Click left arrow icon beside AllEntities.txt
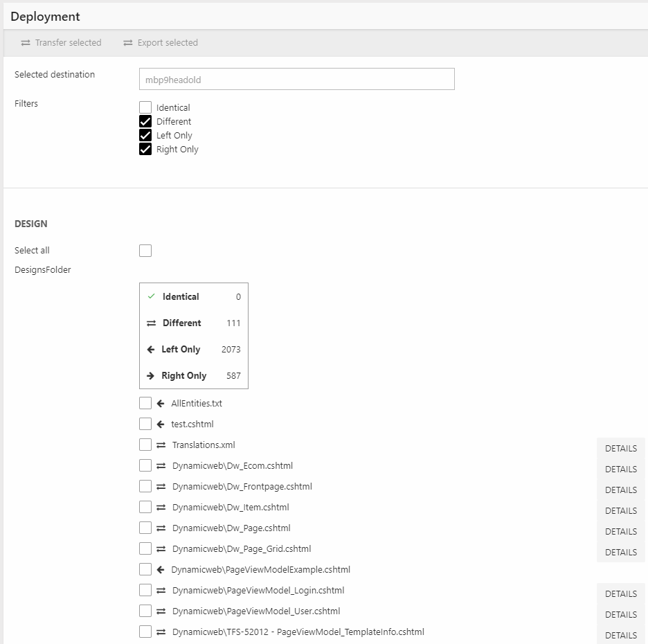This screenshot has height=644, width=648. 161,404
